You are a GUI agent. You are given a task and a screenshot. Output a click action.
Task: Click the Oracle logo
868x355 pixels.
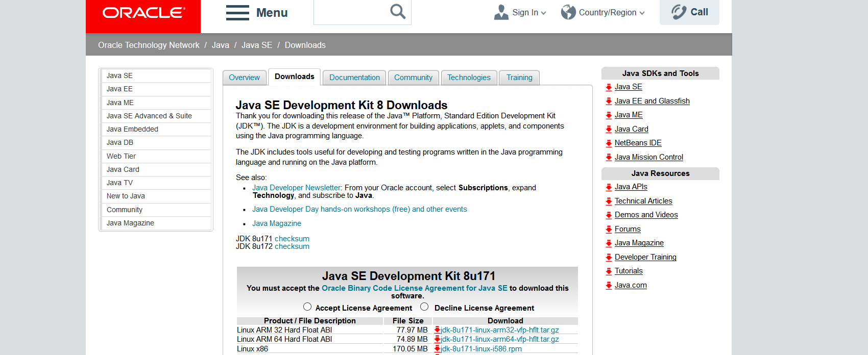[143, 13]
